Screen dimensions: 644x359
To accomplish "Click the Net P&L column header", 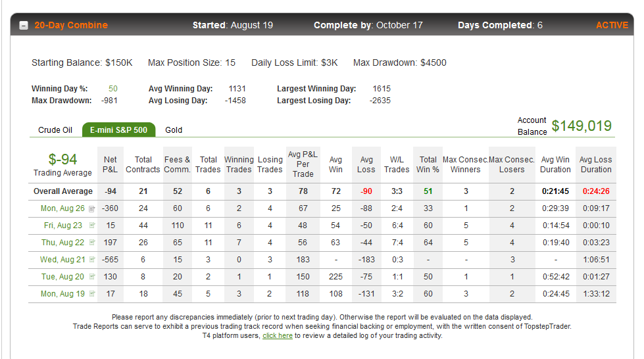I will pyautogui.click(x=110, y=164).
